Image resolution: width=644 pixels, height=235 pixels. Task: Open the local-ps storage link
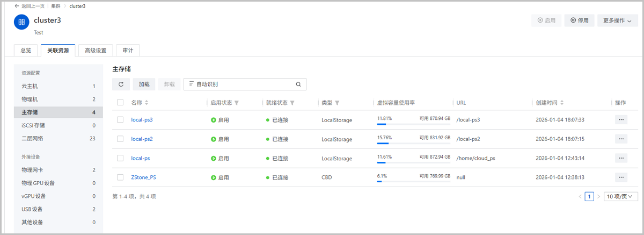[140, 159]
